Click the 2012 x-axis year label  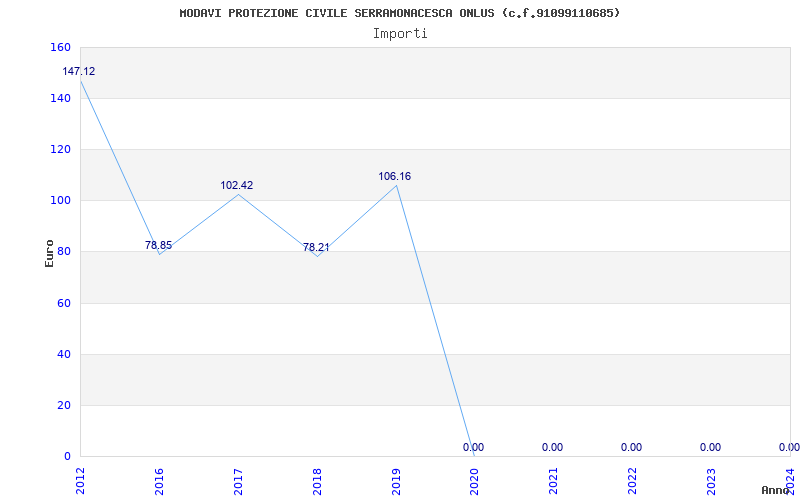coord(80,481)
